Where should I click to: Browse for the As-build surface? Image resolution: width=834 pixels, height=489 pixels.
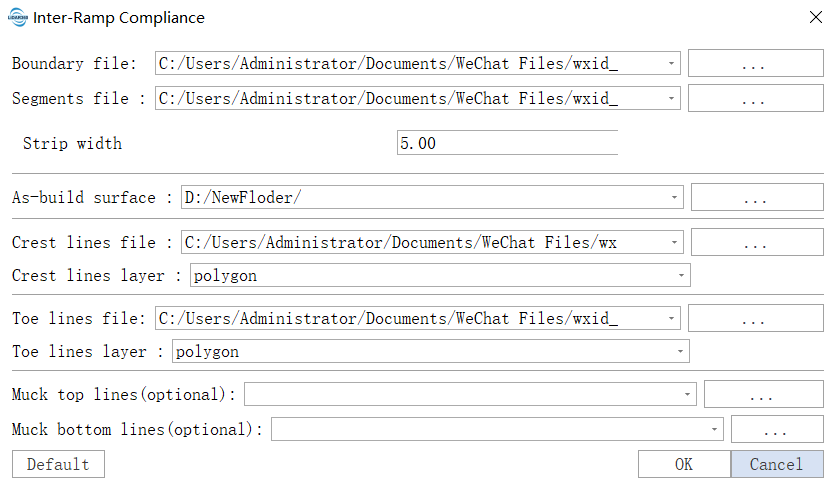pos(757,198)
